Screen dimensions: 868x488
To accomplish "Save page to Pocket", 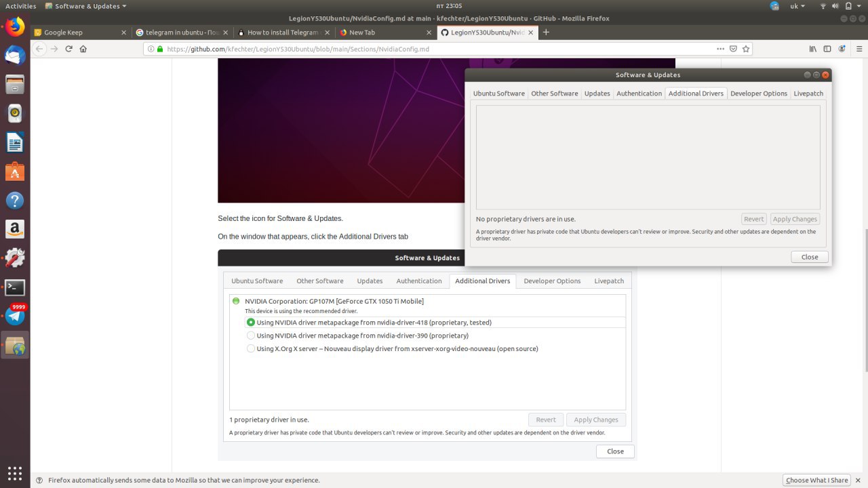I will pyautogui.click(x=733, y=49).
